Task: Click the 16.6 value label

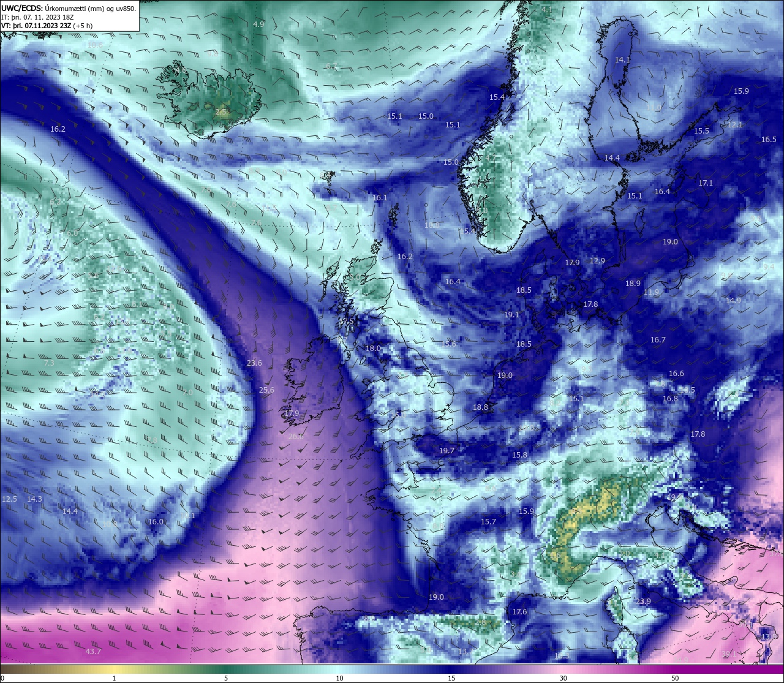Action: click(x=676, y=373)
